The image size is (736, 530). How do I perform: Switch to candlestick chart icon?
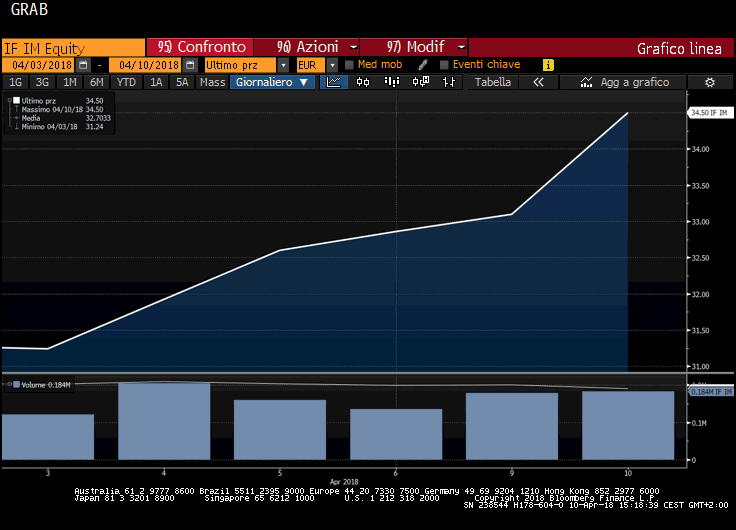pyautogui.click(x=362, y=82)
